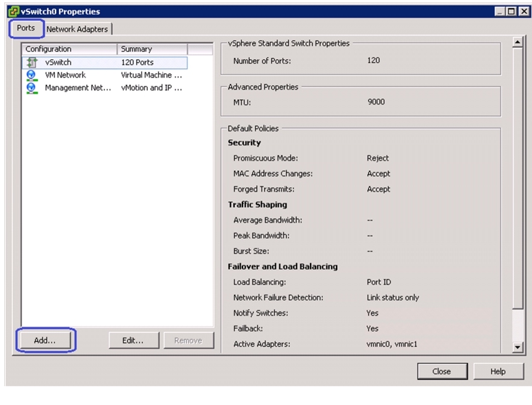532x405 pixels.
Task: Click the Management Network globe icon
Action: coord(31,88)
